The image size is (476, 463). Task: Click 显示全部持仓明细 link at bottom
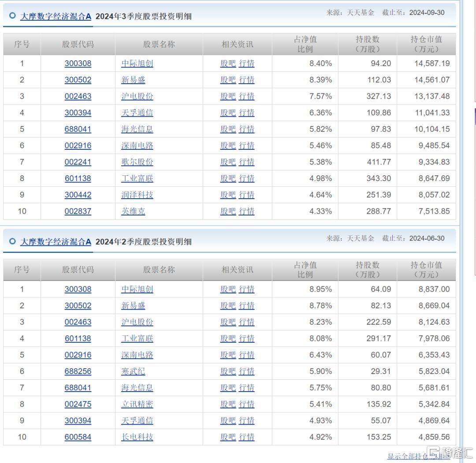[x=419, y=456]
